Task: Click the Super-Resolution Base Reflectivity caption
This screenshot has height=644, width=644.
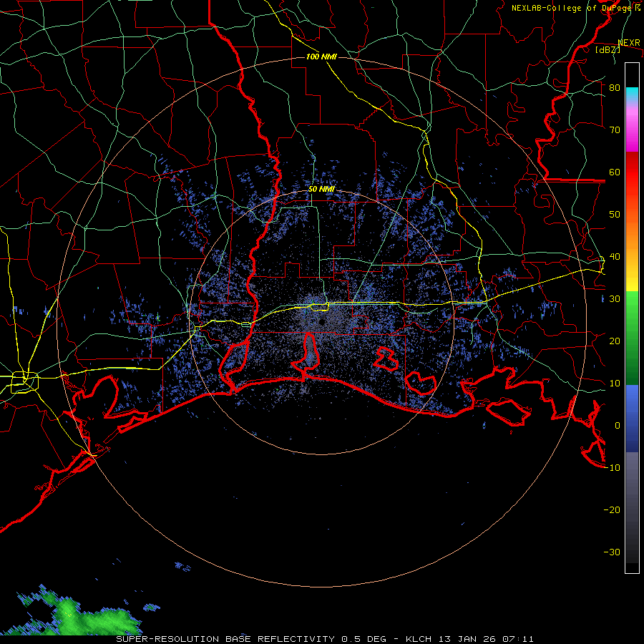Action: click(x=225, y=639)
